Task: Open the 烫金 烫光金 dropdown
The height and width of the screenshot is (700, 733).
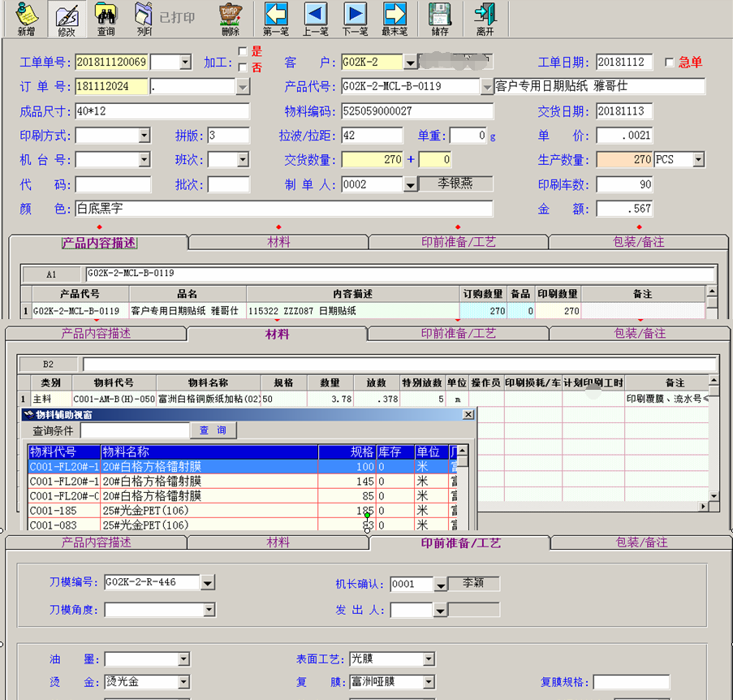Action: pos(183,682)
